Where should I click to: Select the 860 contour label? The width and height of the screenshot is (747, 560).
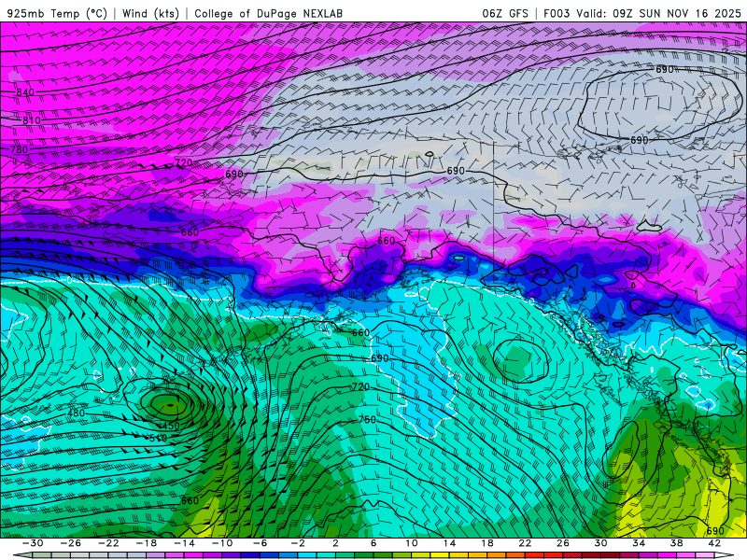(x=190, y=501)
